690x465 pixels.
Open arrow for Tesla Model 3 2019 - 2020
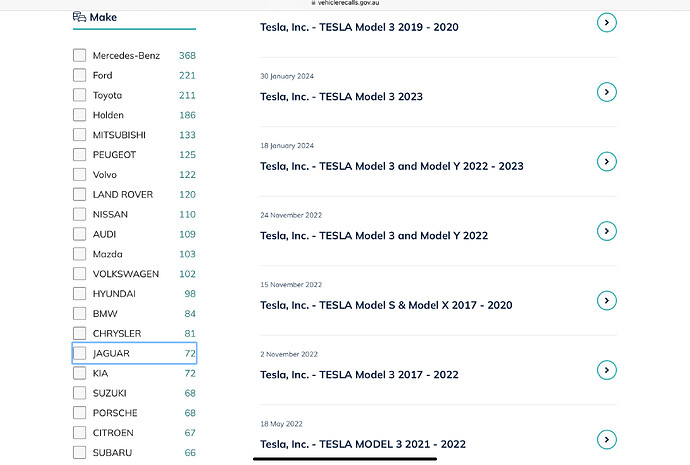pos(606,22)
